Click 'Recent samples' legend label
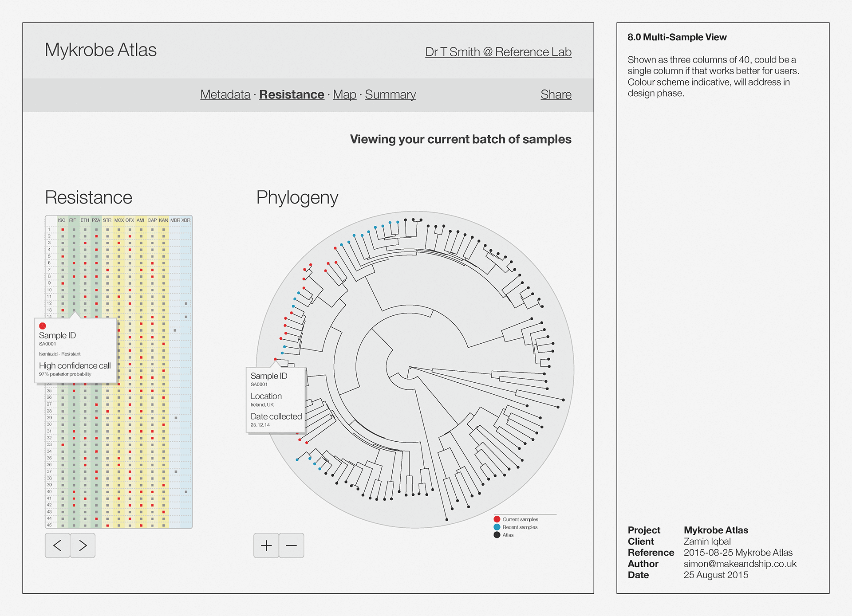The height and width of the screenshot is (616, 852). (x=520, y=527)
